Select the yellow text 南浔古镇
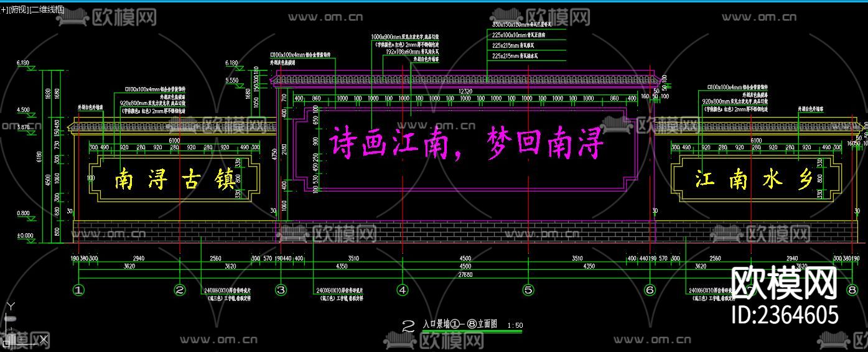 tap(175, 180)
